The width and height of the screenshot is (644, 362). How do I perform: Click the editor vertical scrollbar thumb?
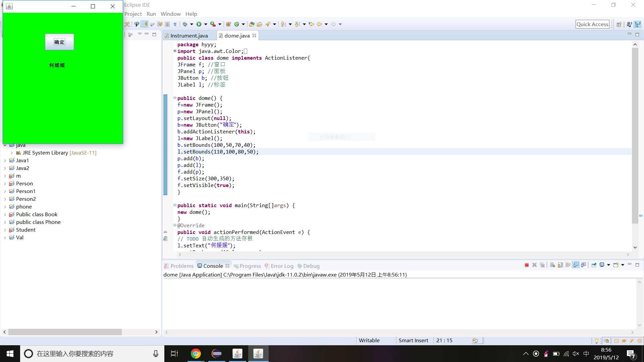pyautogui.click(x=635, y=136)
